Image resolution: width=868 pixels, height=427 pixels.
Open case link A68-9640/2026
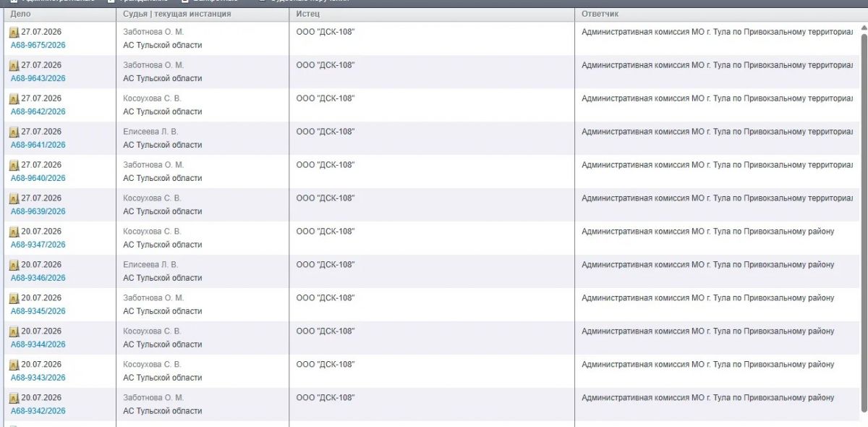[x=38, y=178]
